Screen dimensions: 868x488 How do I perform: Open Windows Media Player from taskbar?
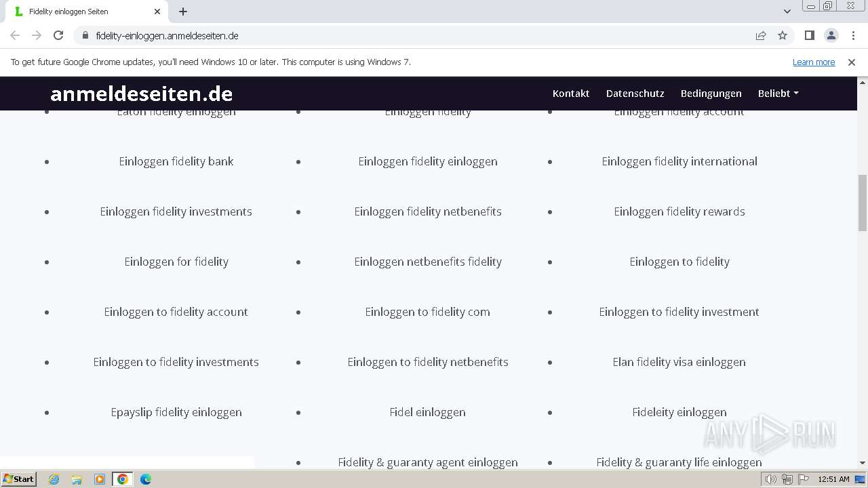[100, 479]
